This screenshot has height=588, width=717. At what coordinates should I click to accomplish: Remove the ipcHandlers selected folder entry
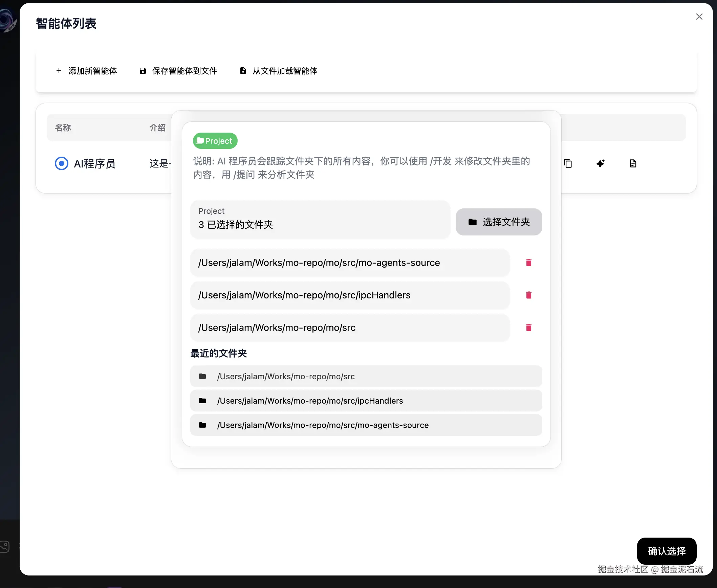528,295
